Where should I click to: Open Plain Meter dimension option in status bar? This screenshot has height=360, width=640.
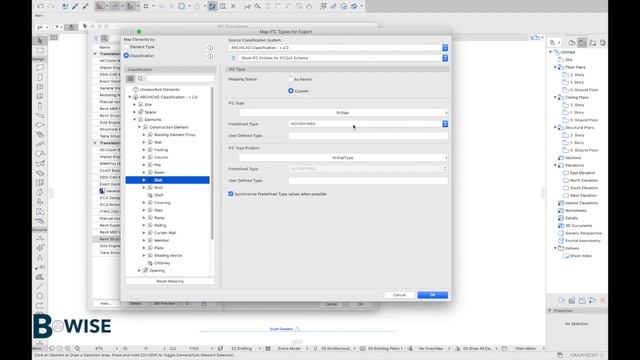point(525,349)
